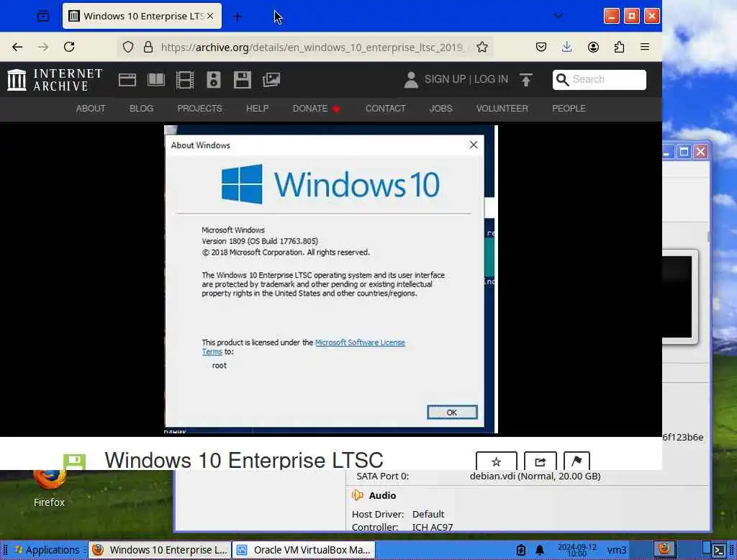Click the Windows 10 Enterprise LTSC title
The width and height of the screenshot is (737, 560).
[244, 460]
